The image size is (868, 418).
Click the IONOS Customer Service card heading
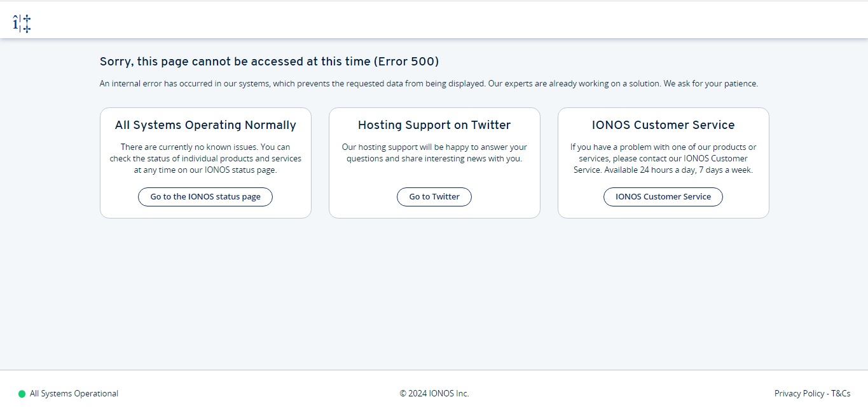pos(663,125)
